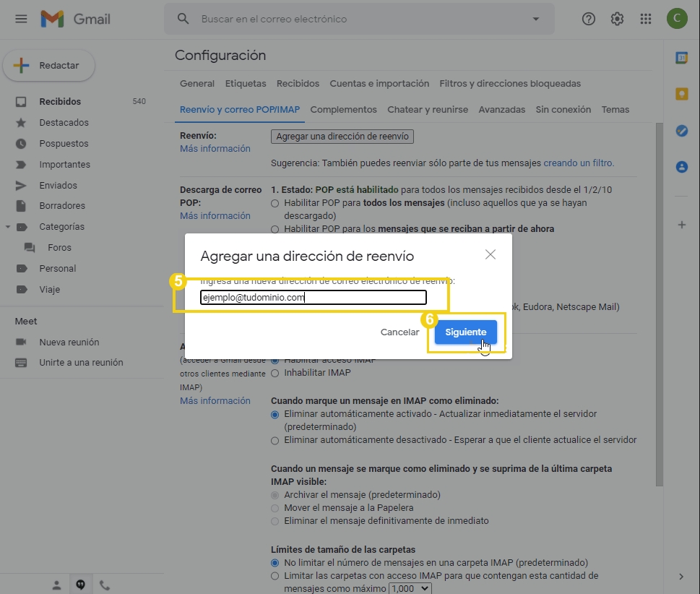Open the Filtros y direcciones bloqueadas tab
Viewport: 700px width, 594px height.
(510, 84)
